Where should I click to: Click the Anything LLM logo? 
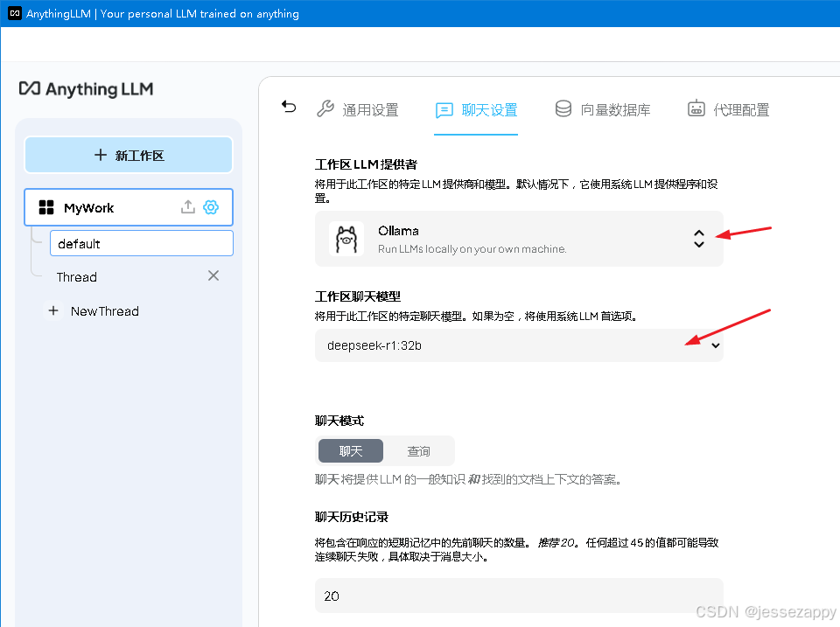pos(86,89)
